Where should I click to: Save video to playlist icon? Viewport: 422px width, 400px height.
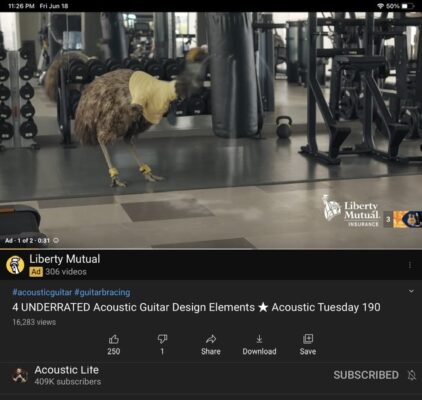[308, 339]
